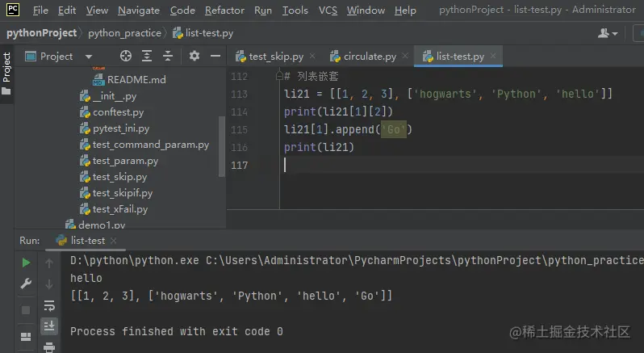644x353 pixels.
Task: Click Select Opened File target icon
Action: 126,56
